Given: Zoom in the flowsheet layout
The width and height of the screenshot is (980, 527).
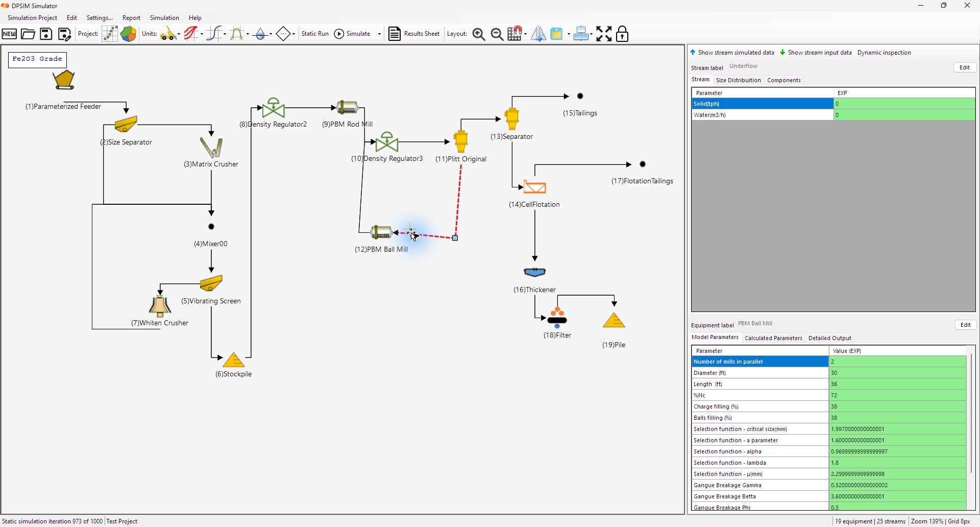Looking at the screenshot, I should tap(479, 34).
